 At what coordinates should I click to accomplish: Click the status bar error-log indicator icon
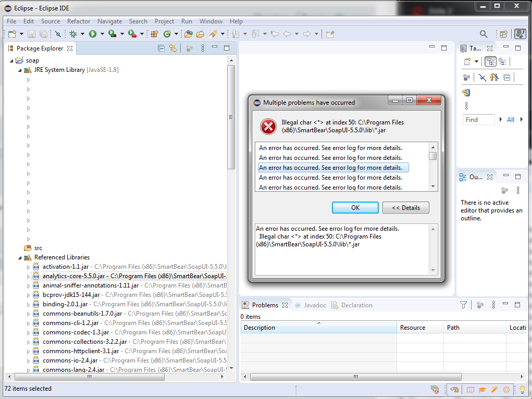tap(435, 390)
